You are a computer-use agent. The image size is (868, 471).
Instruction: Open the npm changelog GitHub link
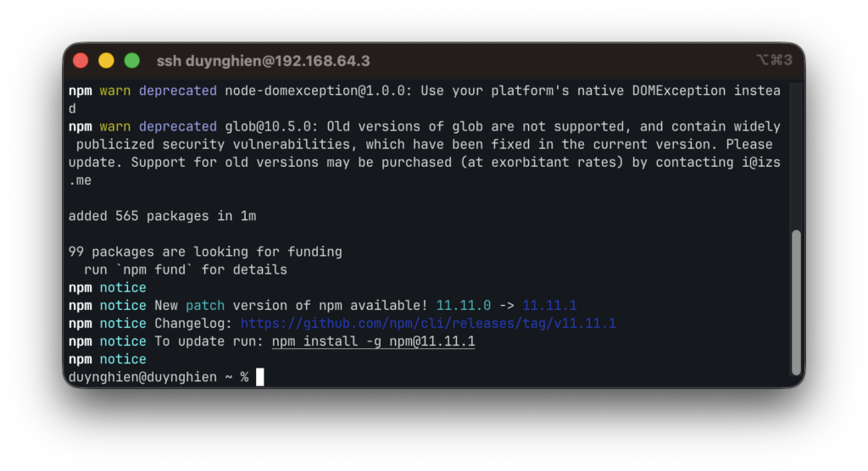click(x=428, y=324)
